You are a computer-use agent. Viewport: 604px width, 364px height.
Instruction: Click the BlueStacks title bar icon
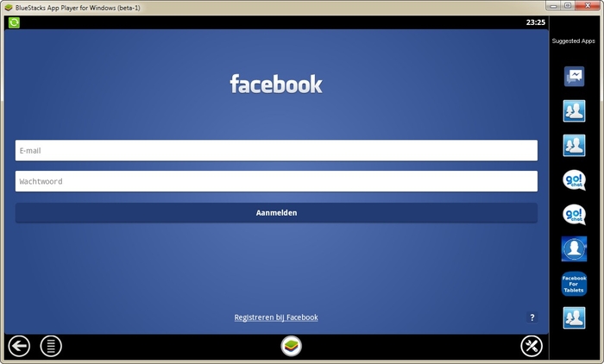point(9,8)
